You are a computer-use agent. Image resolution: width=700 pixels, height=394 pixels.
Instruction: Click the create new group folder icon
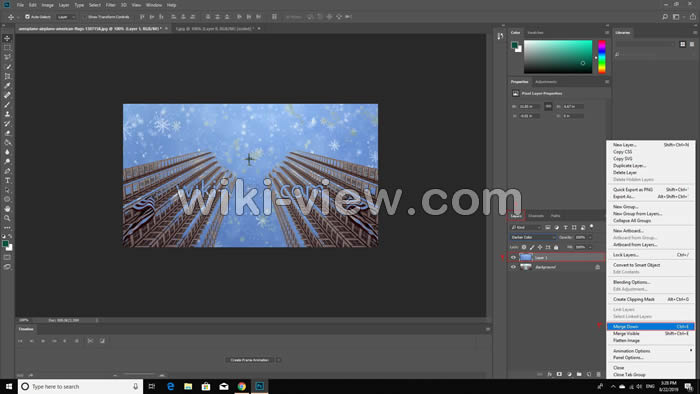tap(579, 374)
